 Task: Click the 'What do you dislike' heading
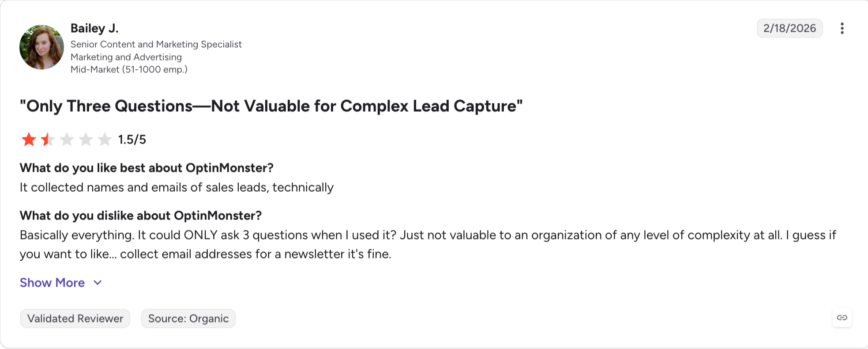(x=141, y=216)
